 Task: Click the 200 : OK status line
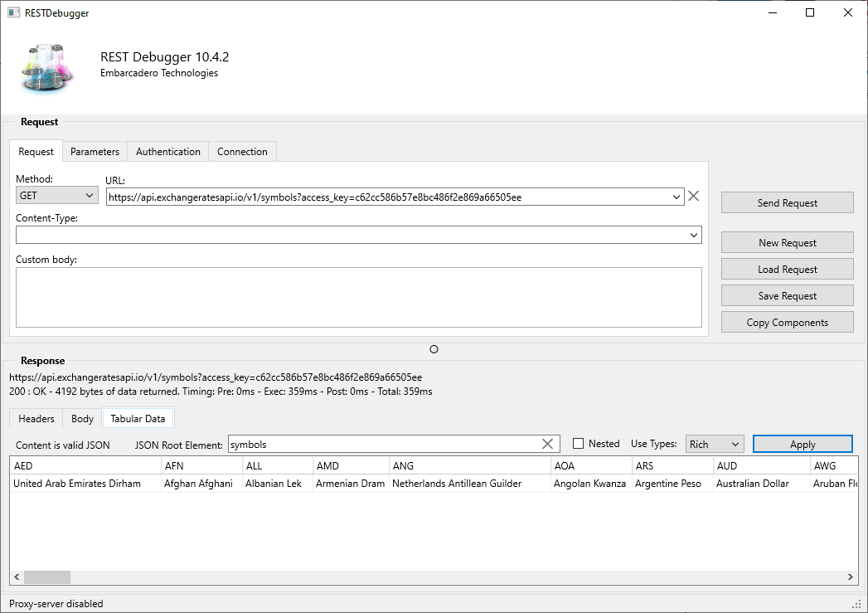pos(221,392)
